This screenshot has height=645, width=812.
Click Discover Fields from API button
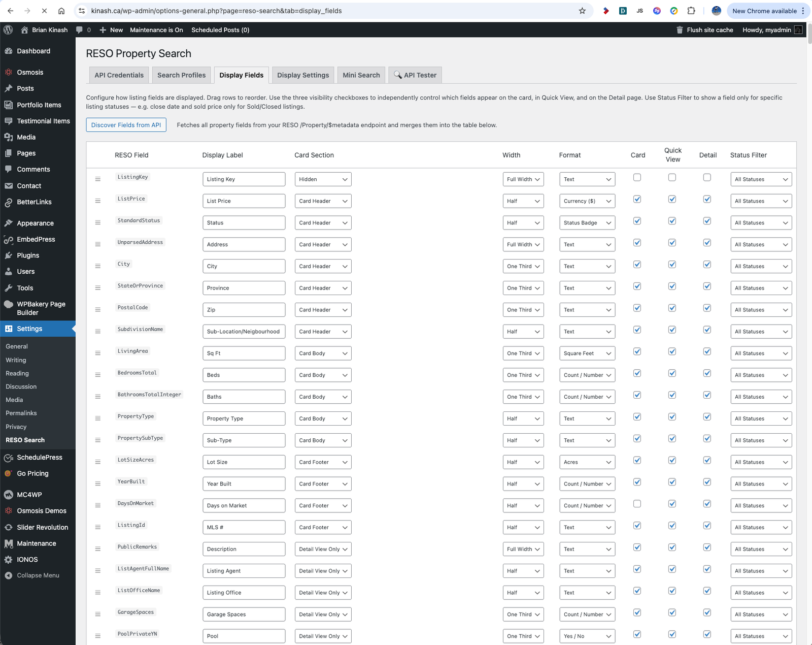[126, 125]
